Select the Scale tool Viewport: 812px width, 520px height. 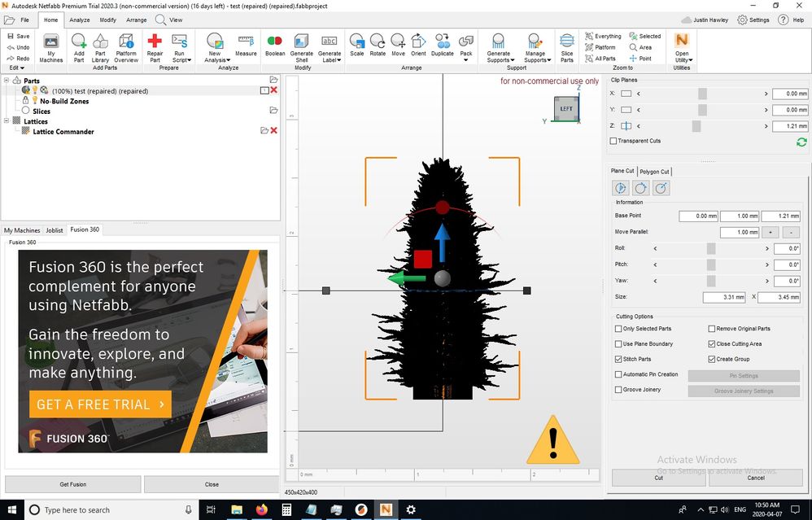[x=357, y=46]
